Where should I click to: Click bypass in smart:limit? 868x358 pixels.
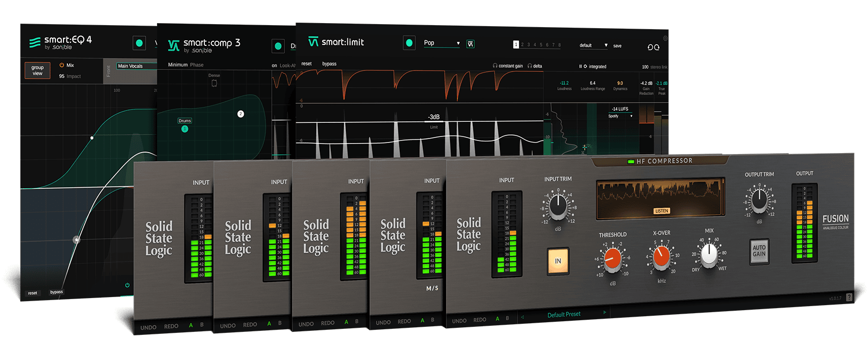(x=329, y=64)
